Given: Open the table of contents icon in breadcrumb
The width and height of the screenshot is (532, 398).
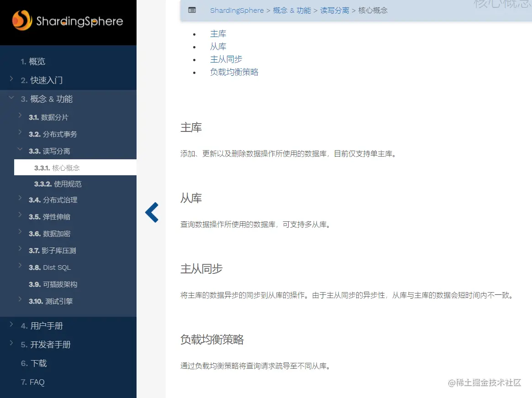Looking at the screenshot, I should [x=192, y=10].
